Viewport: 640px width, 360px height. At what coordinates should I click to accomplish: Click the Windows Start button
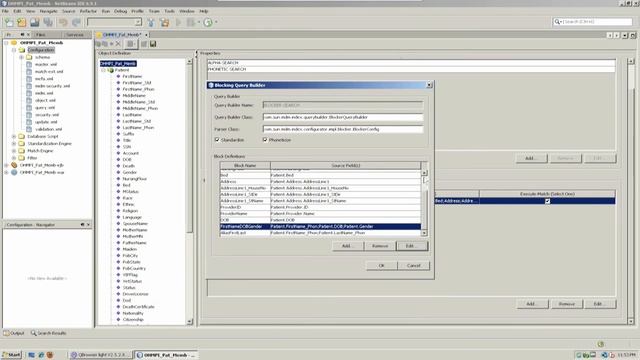(11, 355)
